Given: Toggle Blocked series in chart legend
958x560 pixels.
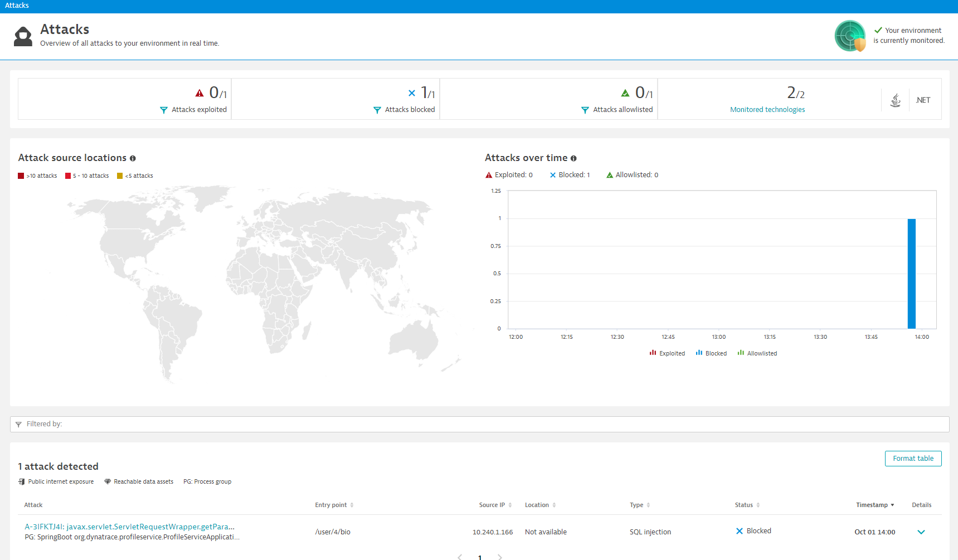Looking at the screenshot, I should click(x=711, y=353).
